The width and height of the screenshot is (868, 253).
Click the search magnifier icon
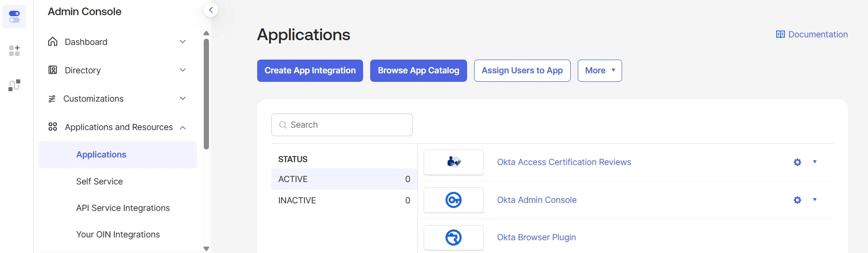point(283,125)
